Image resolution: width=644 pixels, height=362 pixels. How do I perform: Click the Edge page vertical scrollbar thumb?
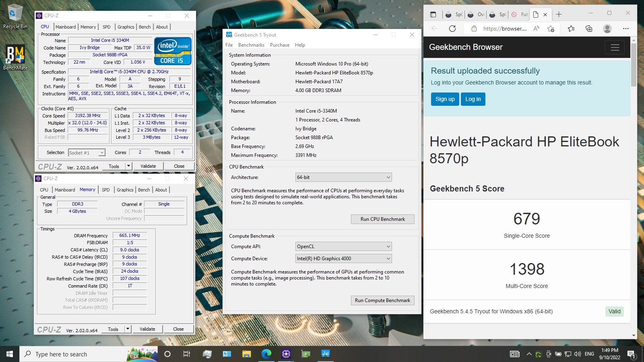tap(634, 64)
